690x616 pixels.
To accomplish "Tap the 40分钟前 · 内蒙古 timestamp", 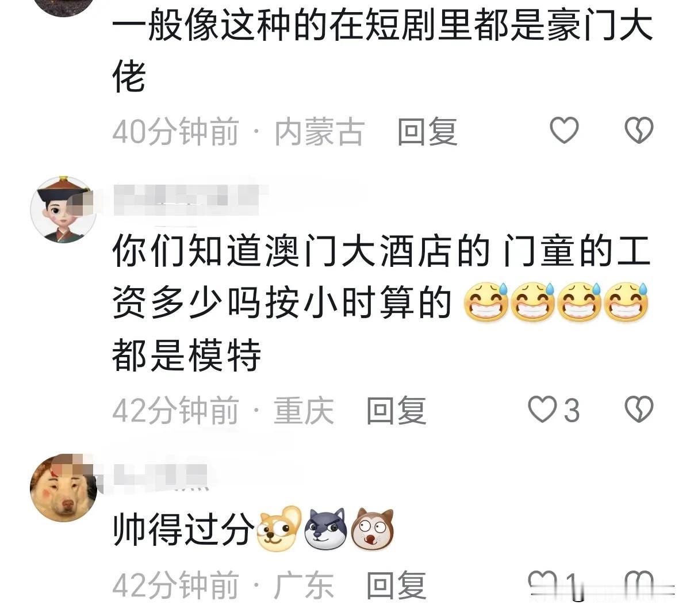I will (238, 132).
